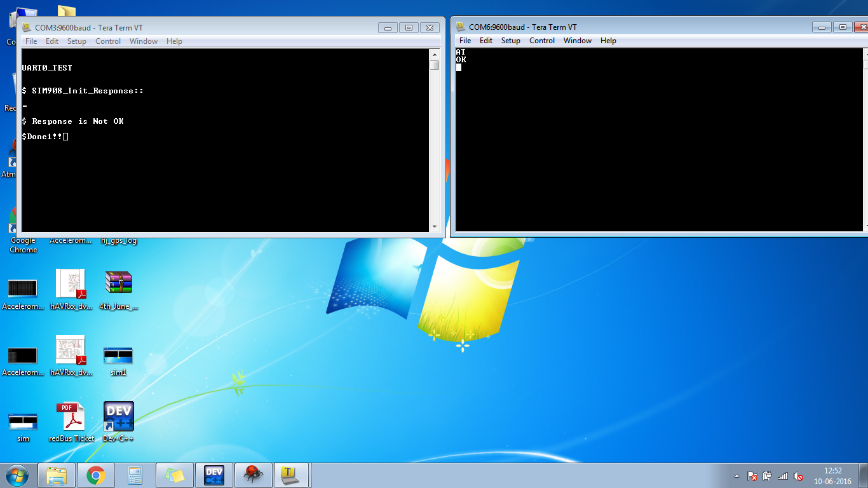Open the taskbar clock showing 12:52
Screen dimensions: 868x488
click(833, 476)
